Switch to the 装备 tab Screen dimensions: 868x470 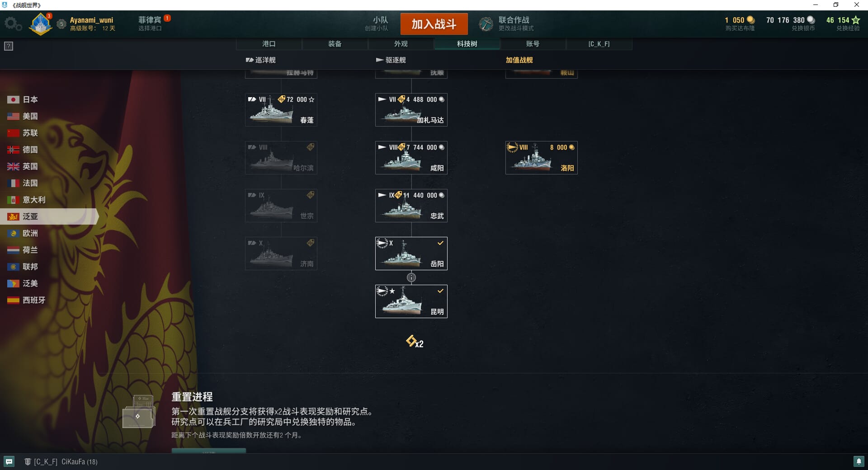click(335, 44)
